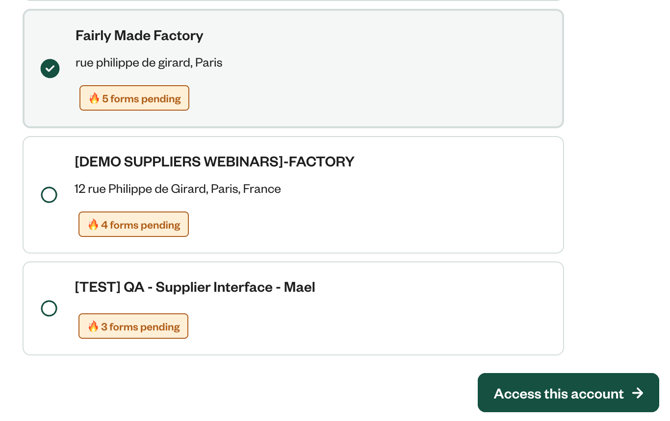Open the 4 forms pending badge
Screen dimensions: 670x421
tap(134, 224)
